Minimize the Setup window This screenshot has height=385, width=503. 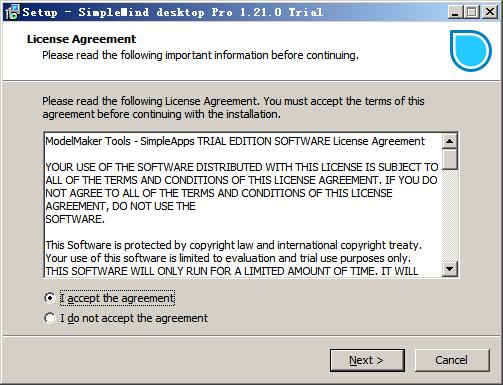[x=455, y=12]
